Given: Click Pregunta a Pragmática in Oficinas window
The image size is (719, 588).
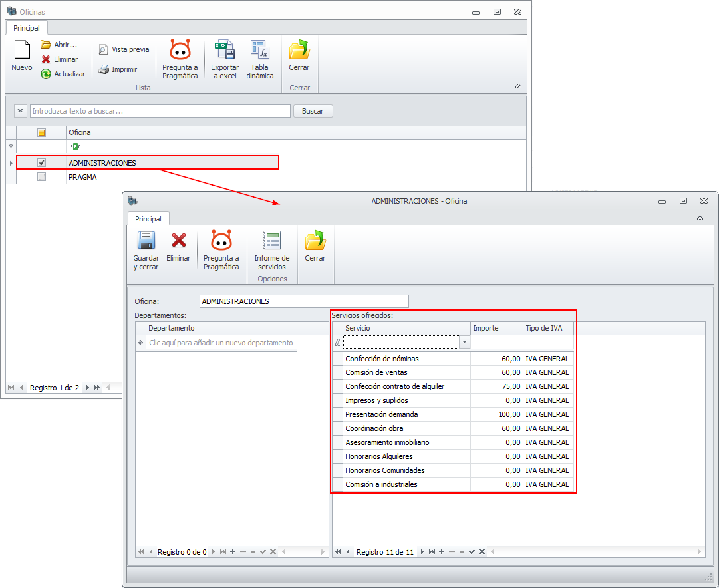Looking at the screenshot, I should (180, 60).
